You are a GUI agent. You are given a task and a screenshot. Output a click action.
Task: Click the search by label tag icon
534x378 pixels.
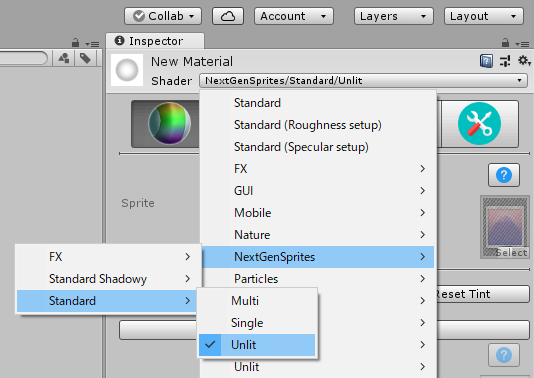click(x=85, y=58)
